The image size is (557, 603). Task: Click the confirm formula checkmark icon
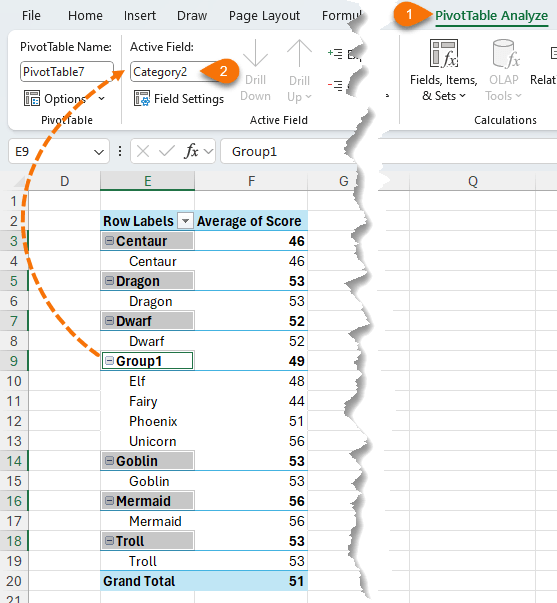[x=167, y=152]
